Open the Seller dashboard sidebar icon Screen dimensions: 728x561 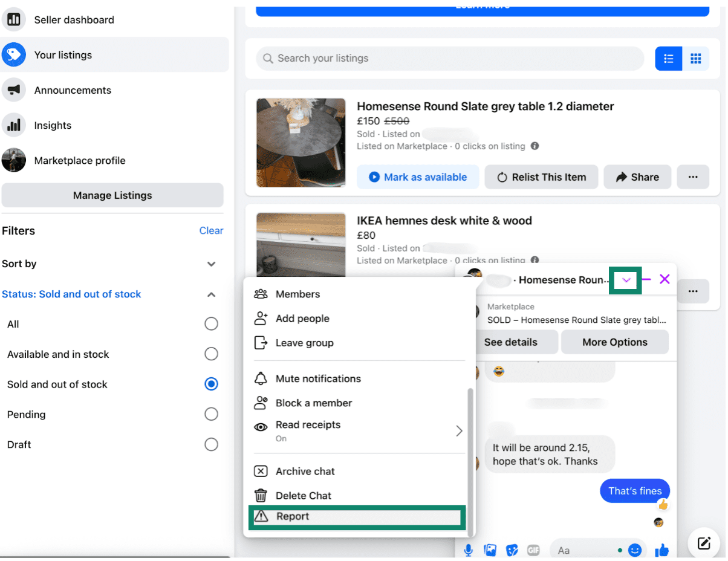[x=14, y=19]
